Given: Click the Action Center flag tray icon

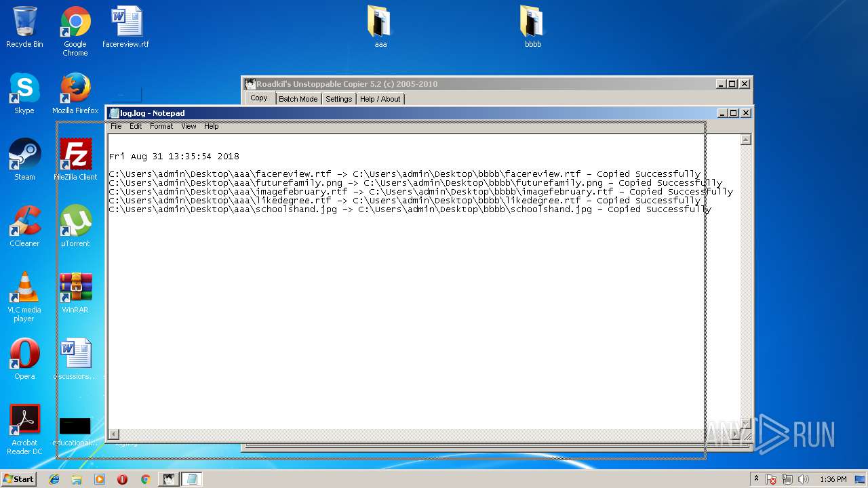Looking at the screenshot, I should point(771,479).
